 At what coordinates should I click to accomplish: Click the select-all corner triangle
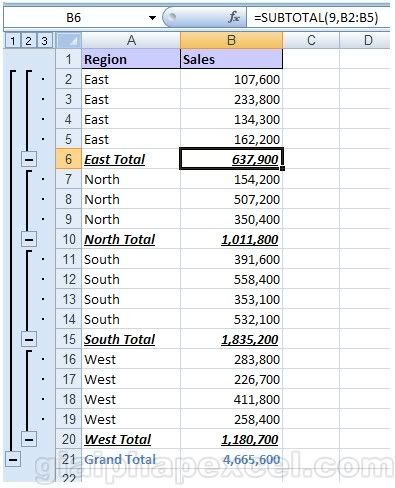point(69,41)
